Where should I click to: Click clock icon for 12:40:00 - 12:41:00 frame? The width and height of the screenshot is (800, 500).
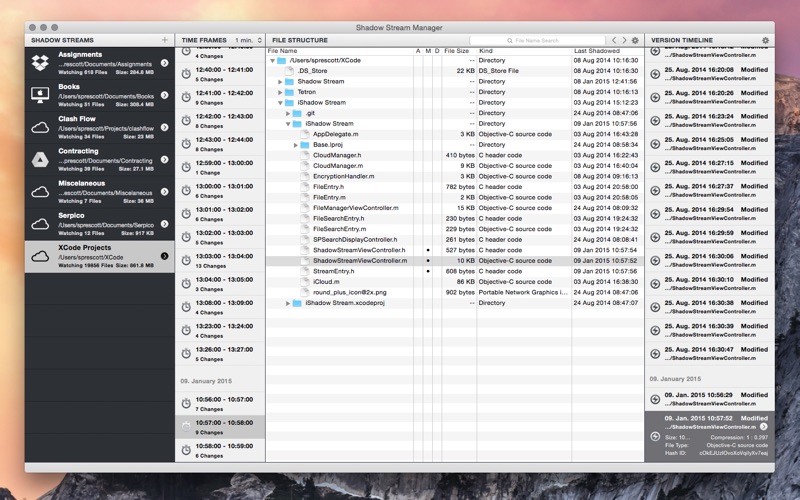pos(186,74)
